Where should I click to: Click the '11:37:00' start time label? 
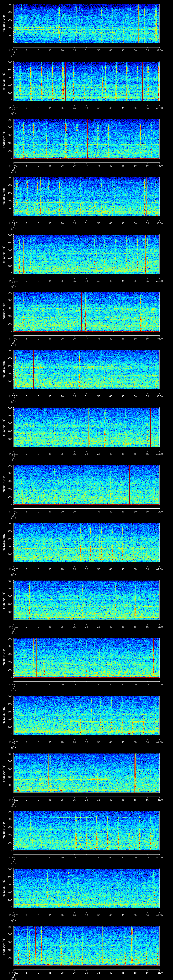[x=13, y=396]
